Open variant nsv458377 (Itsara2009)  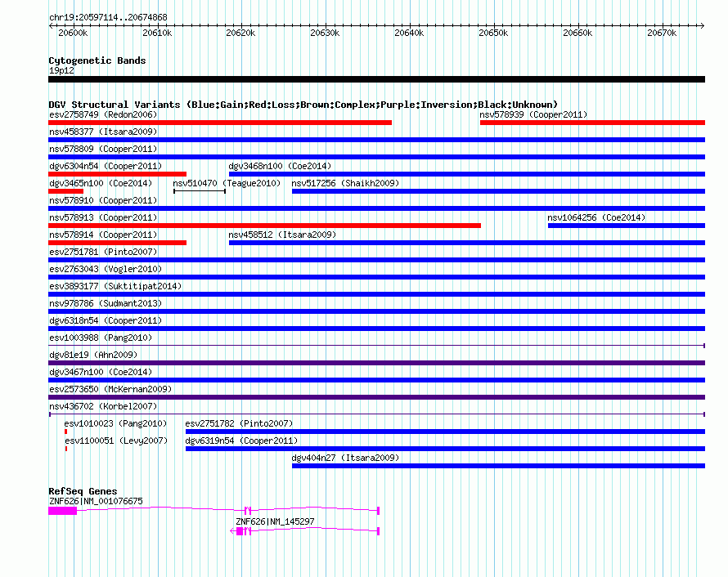(x=103, y=132)
